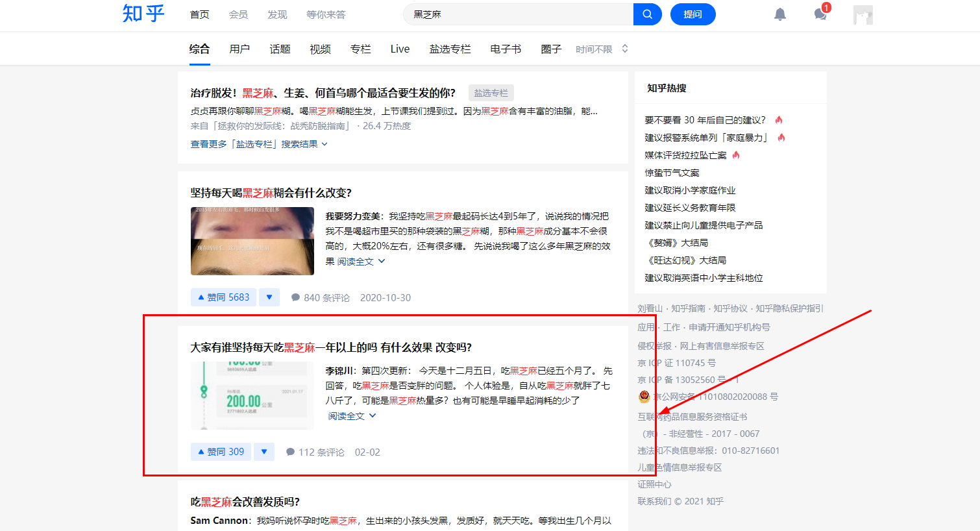
Task: Click the comment icon beside 840 条评论
Action: [296, 298]
